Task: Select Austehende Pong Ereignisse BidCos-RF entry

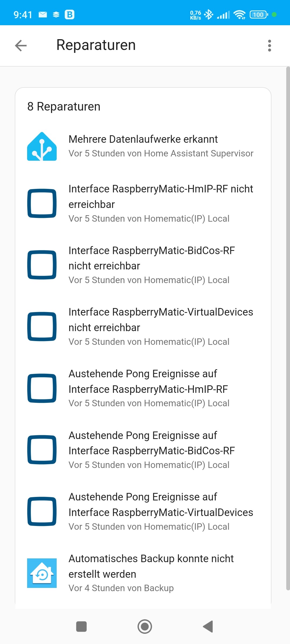Action: 143,450
